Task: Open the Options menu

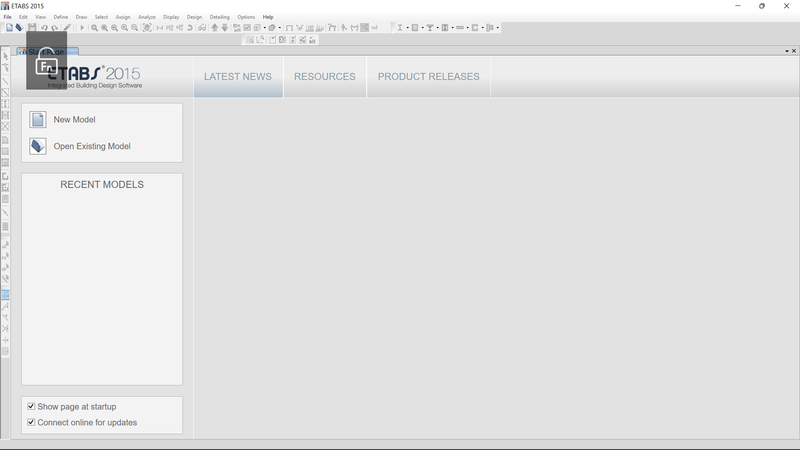Action: coord(246,17)
